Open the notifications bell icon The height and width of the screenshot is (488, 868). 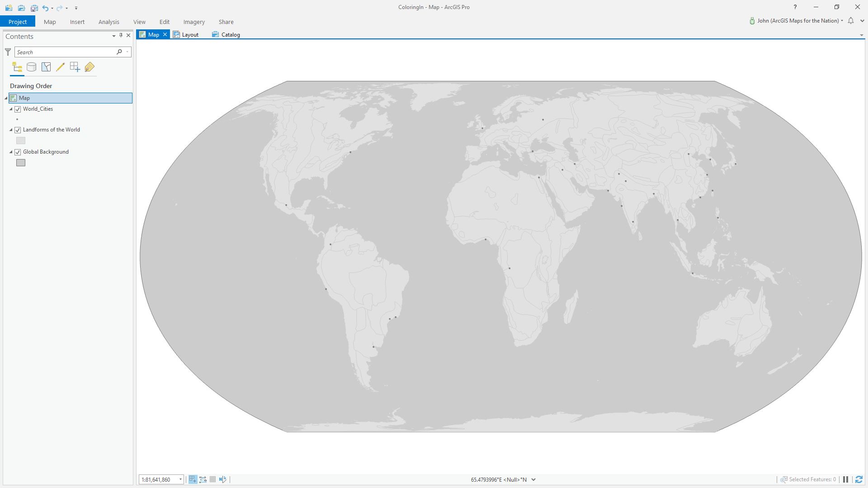(x=851, y=21)
